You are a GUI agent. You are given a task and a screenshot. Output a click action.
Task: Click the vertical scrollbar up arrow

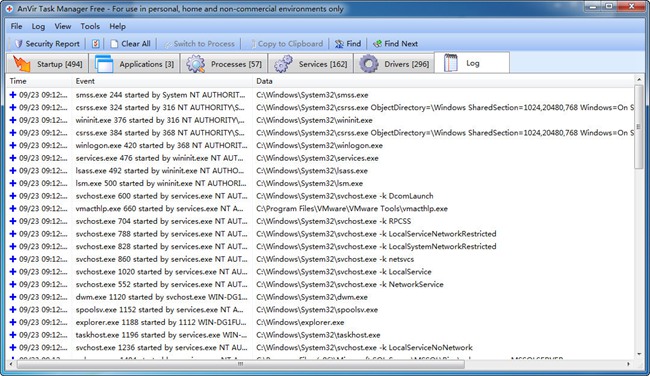[x=639, y=79]
